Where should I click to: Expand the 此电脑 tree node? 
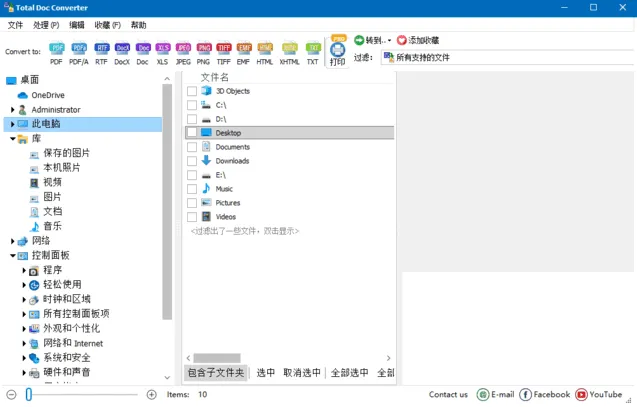coord(12,124)
